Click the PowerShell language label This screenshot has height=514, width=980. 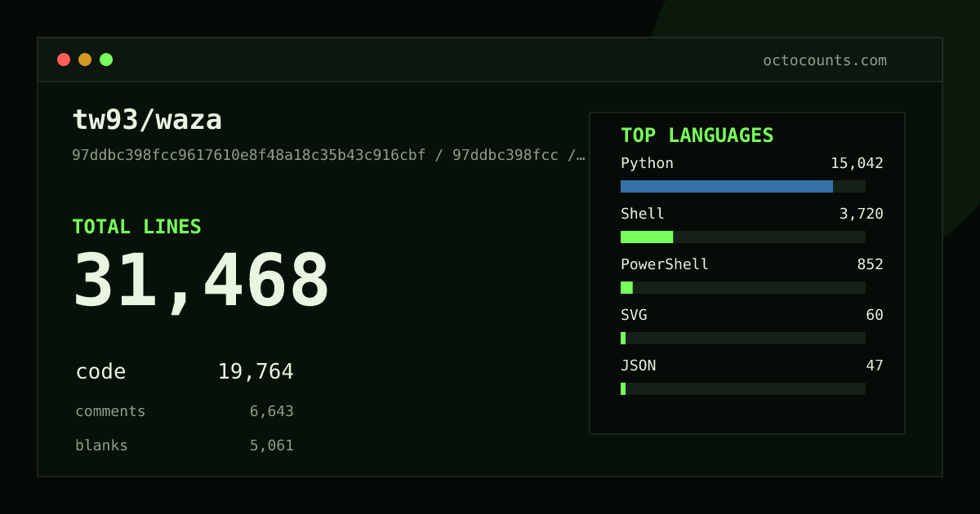(665, 264)
